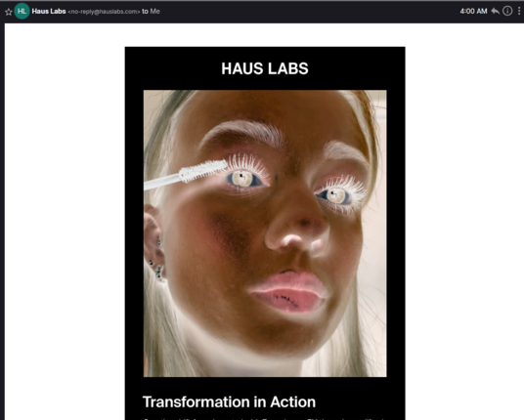Viewport: 524px width, 420px height.
Task: Open the HAUS LABS logo link
Action: point(265,68)
